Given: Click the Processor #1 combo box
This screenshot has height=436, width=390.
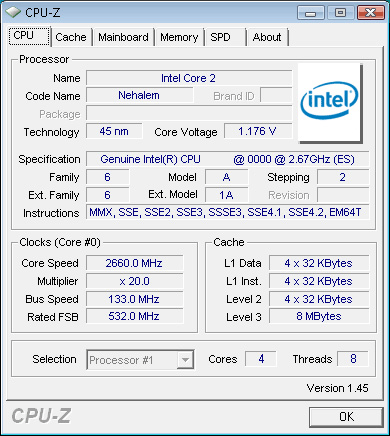Looking at the screenshot, I should (140, 360).
